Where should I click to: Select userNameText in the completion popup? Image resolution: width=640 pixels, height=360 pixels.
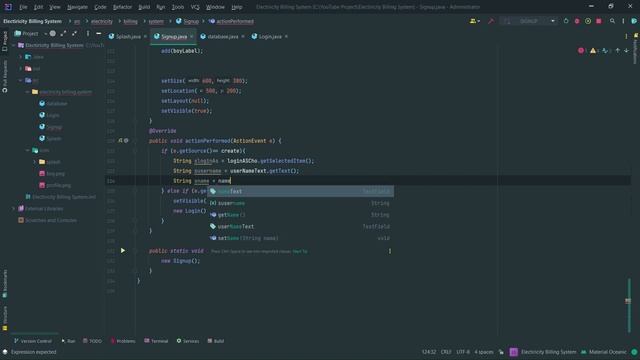tap(300, 227)
